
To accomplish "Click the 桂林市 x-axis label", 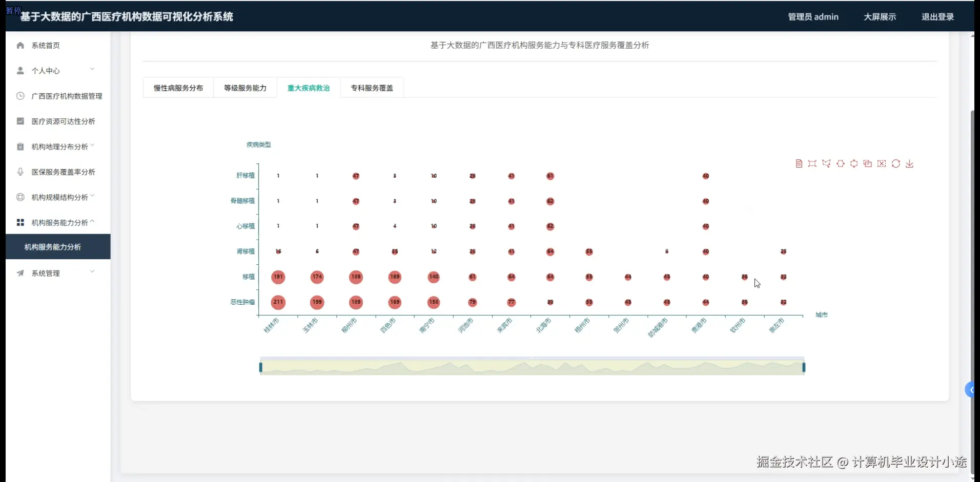I will tap(272, 325).
